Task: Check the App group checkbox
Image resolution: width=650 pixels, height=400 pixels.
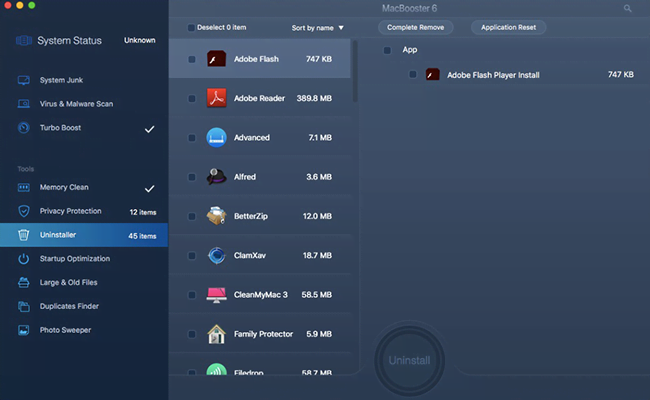Action: 387,50
